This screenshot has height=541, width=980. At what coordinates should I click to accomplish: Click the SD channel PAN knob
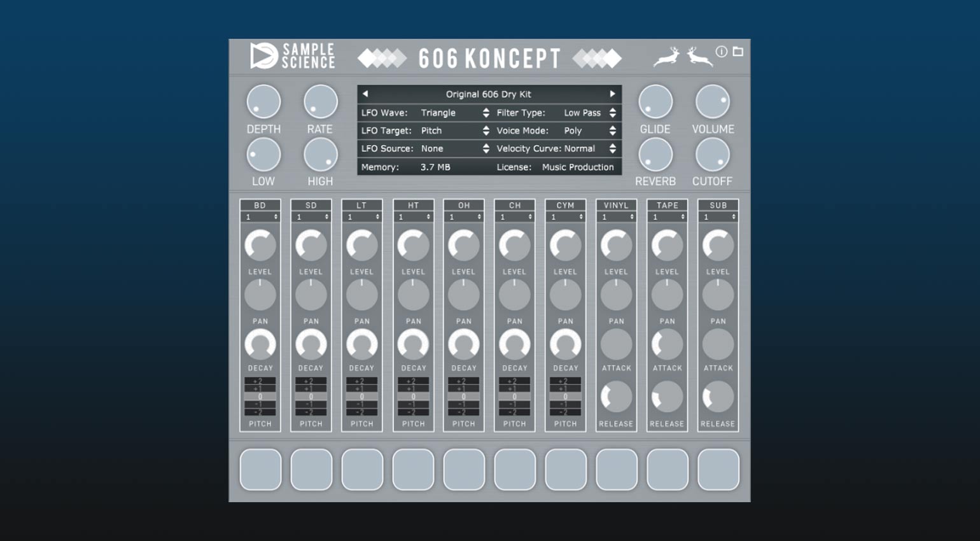tap(311, 295)
